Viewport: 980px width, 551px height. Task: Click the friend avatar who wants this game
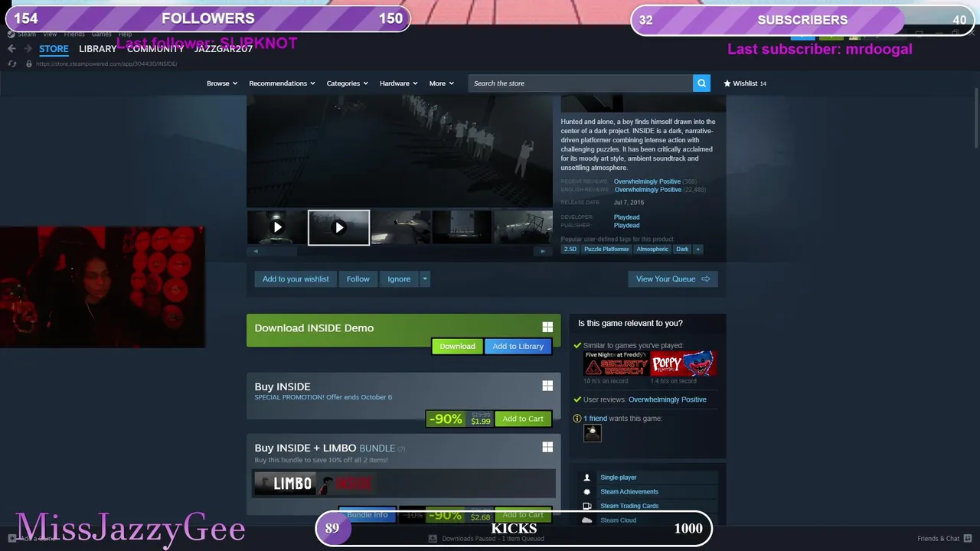(x=592, y=433)
